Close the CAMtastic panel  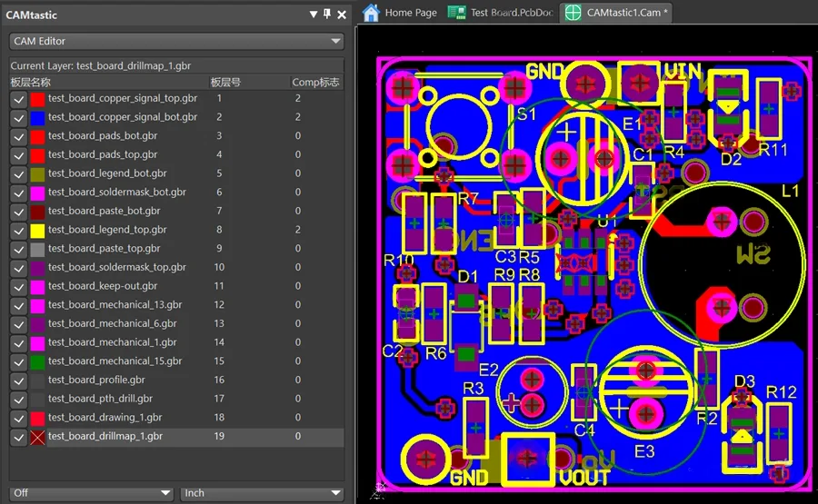pos(342,15)
